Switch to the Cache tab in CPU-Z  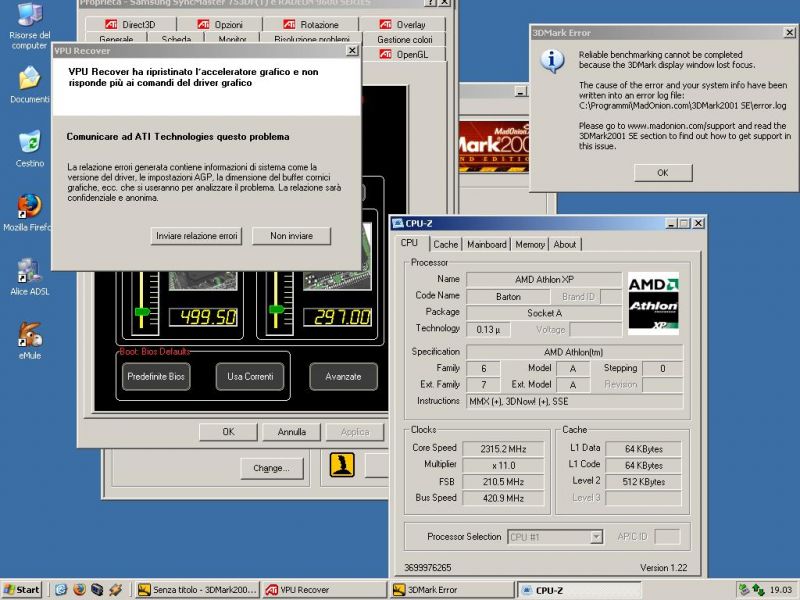446,244
